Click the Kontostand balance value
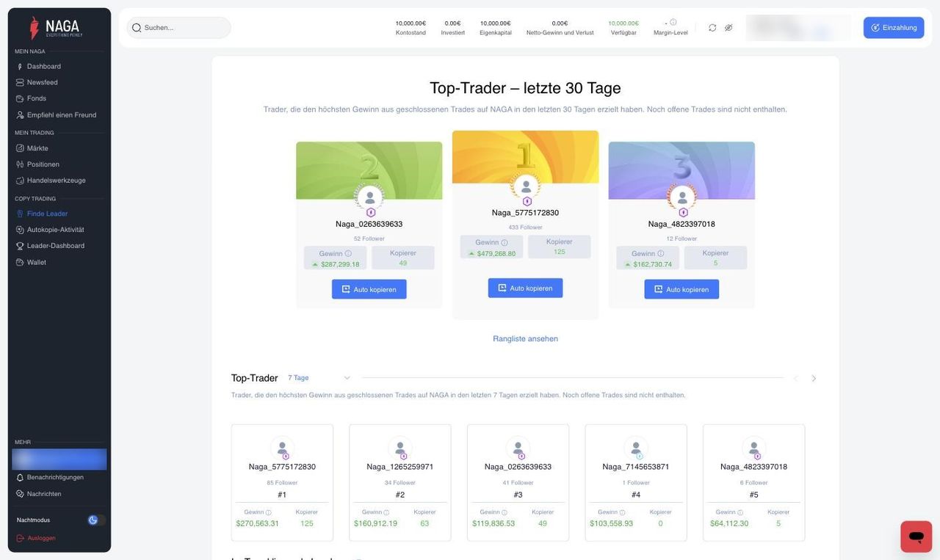 [x=411, y=23]
